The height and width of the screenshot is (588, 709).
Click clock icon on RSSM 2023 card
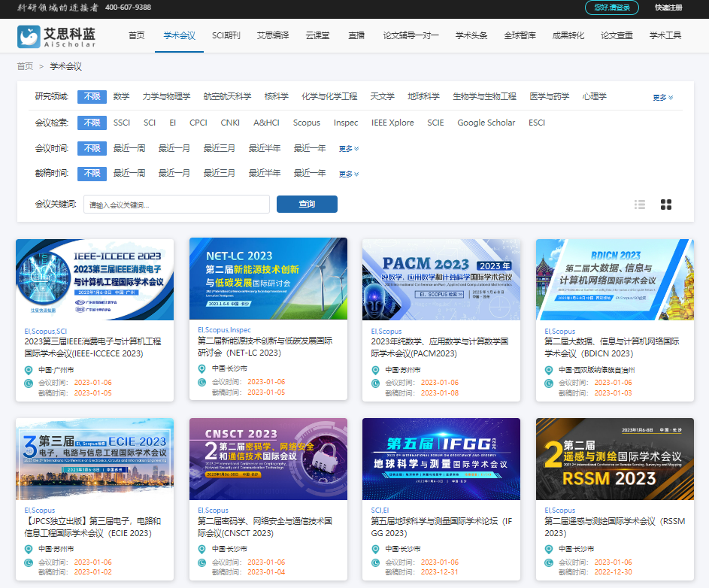tap(549, 562)
